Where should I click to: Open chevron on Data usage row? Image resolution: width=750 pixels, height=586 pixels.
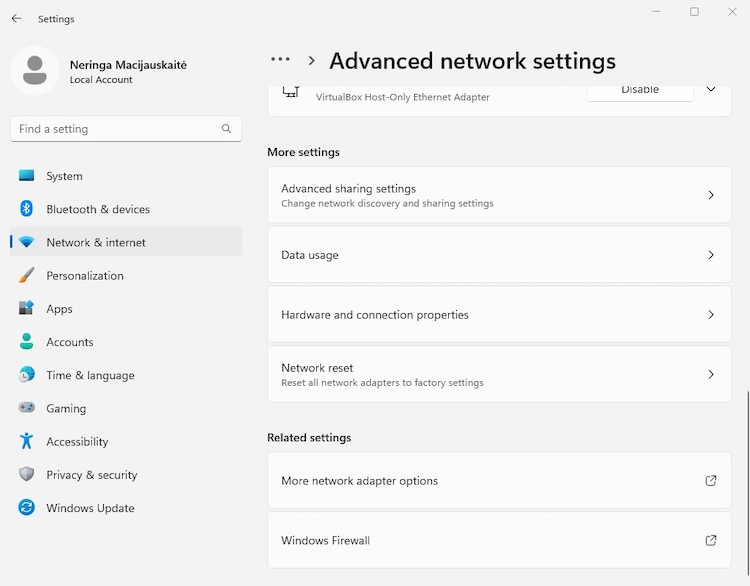pos(711,254)
